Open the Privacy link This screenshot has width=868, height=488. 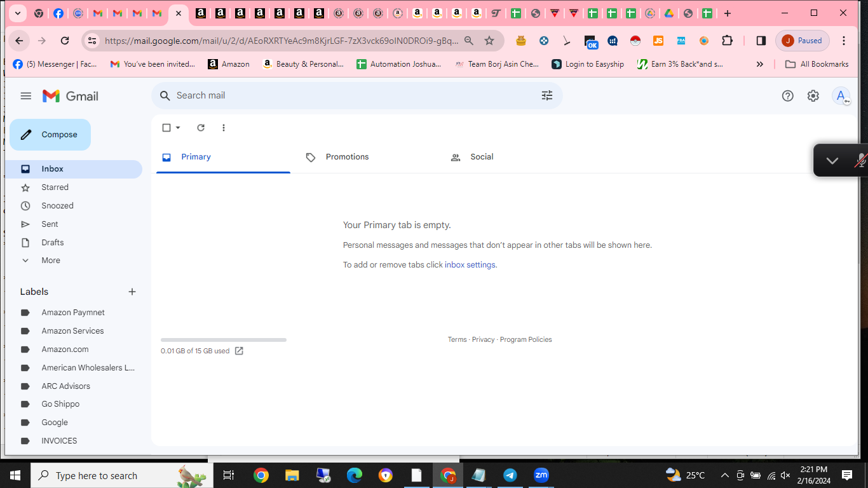pos(483,339)
